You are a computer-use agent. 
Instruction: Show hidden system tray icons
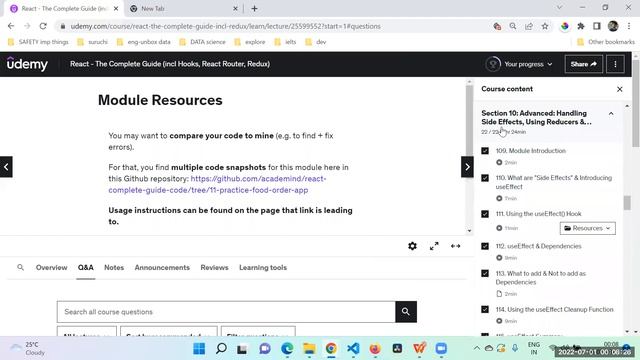click(x=476, y=348)
